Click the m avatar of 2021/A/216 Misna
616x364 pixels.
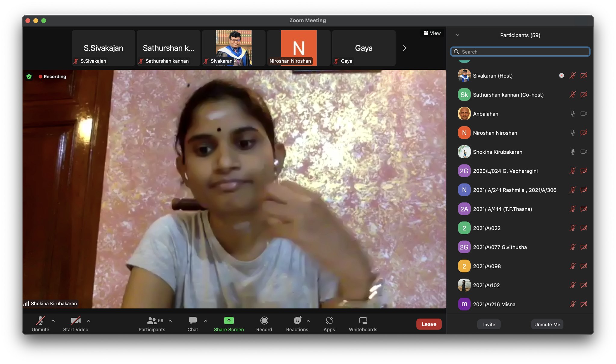click(x=464, y=304)
